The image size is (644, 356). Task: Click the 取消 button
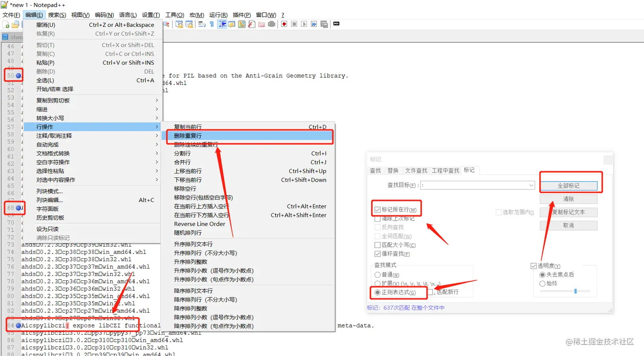point(569,225)
